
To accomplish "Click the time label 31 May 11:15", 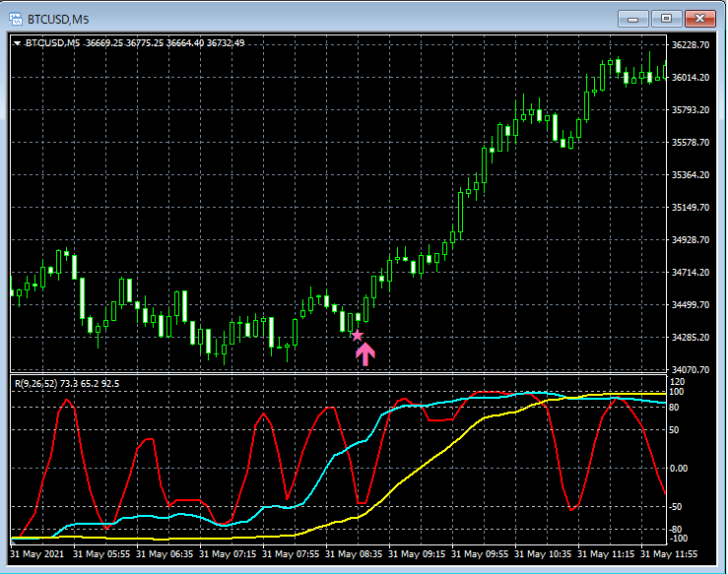I will click(606, 554).
